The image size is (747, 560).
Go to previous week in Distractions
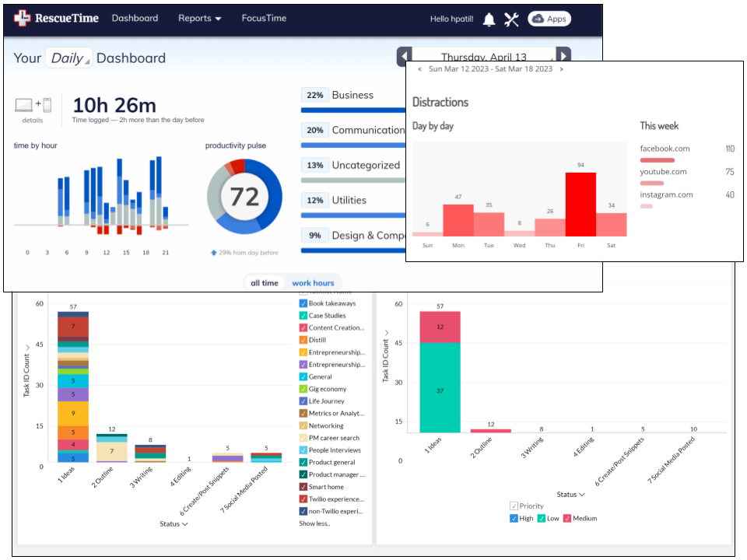pyautogui.click(x=419, y=69)
